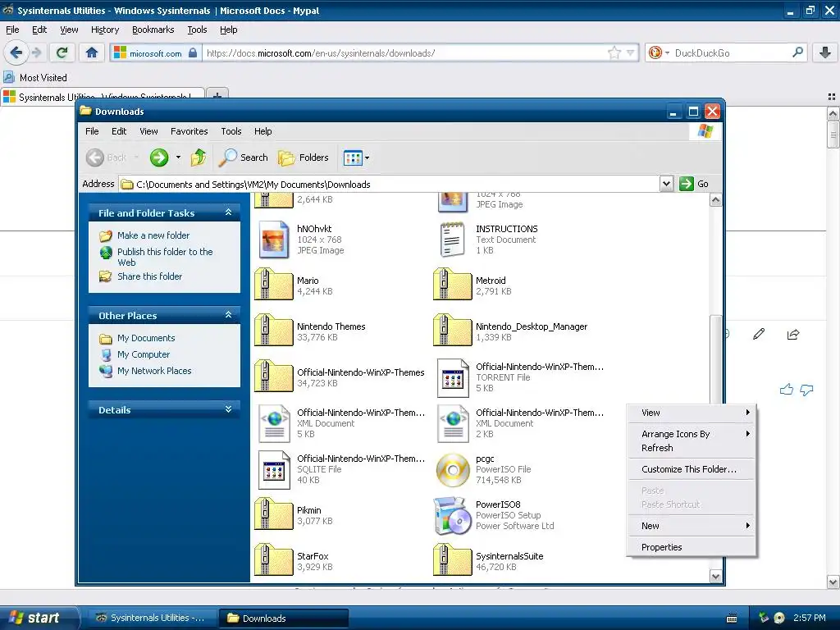
Task: Open the browser Downloads arrow button
Action: (825, 52)
